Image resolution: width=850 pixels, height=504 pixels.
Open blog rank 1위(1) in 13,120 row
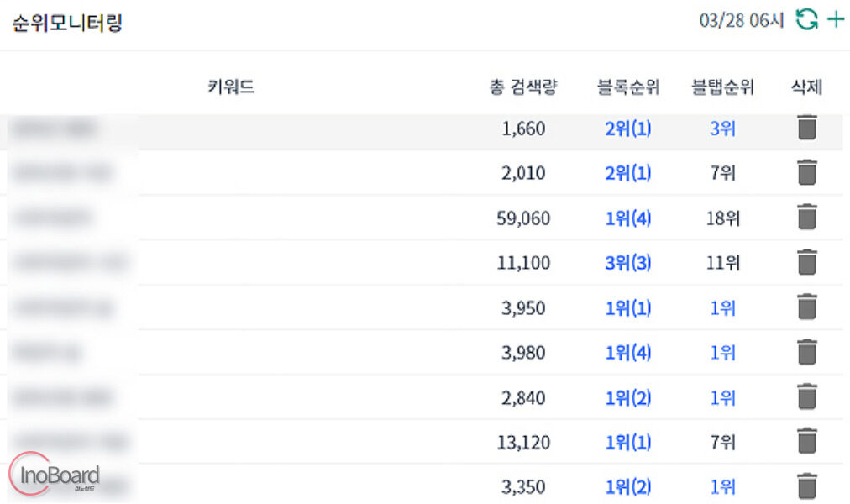628,443
